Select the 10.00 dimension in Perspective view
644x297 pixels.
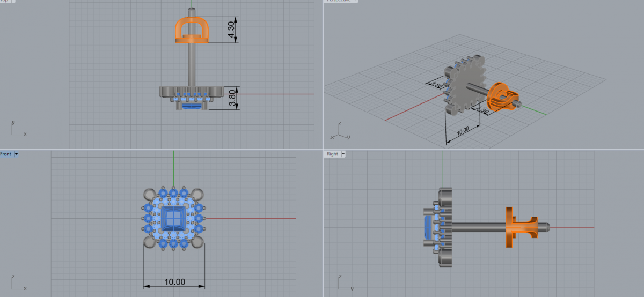point(462,130)
